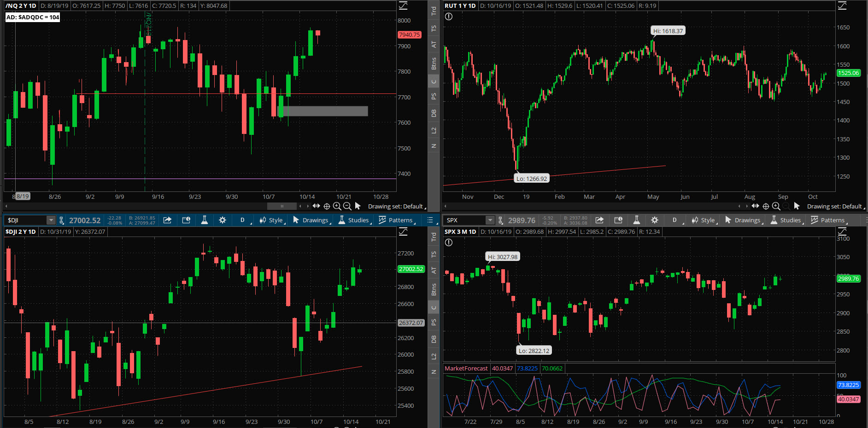
Task: Click the symbol link clip icon beside $DJI
Action: [61, 220]
